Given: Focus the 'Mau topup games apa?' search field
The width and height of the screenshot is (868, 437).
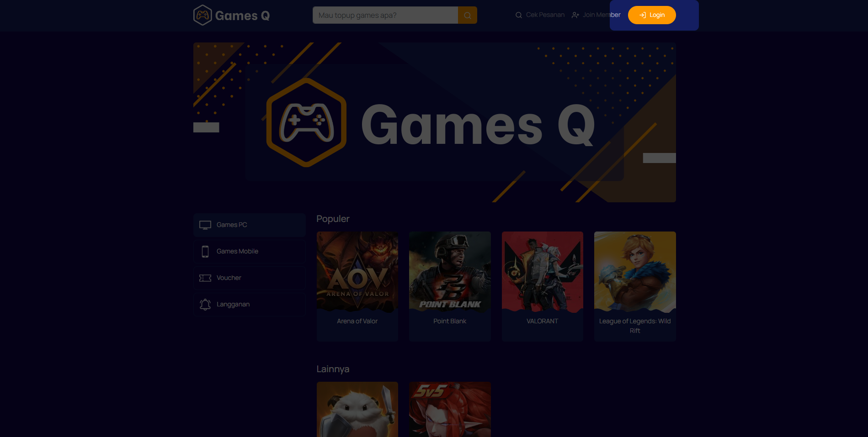Looking at the screenshot, I should (x=385, y=15).
